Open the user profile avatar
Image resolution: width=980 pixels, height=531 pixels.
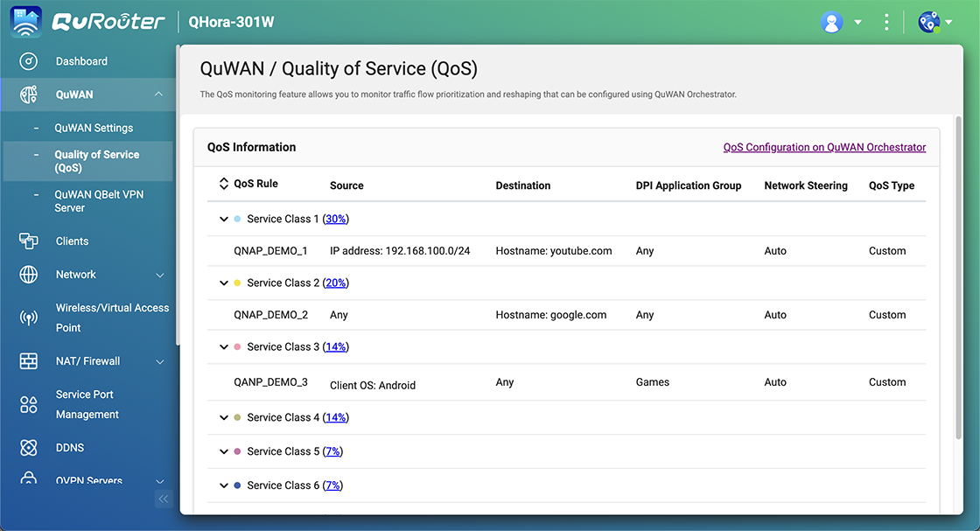point(831,21)
